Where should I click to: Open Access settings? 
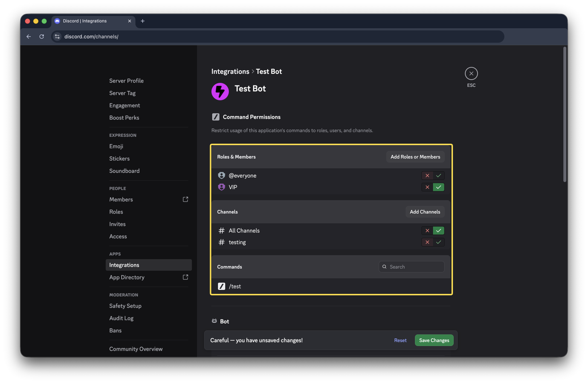click(148, 236)
